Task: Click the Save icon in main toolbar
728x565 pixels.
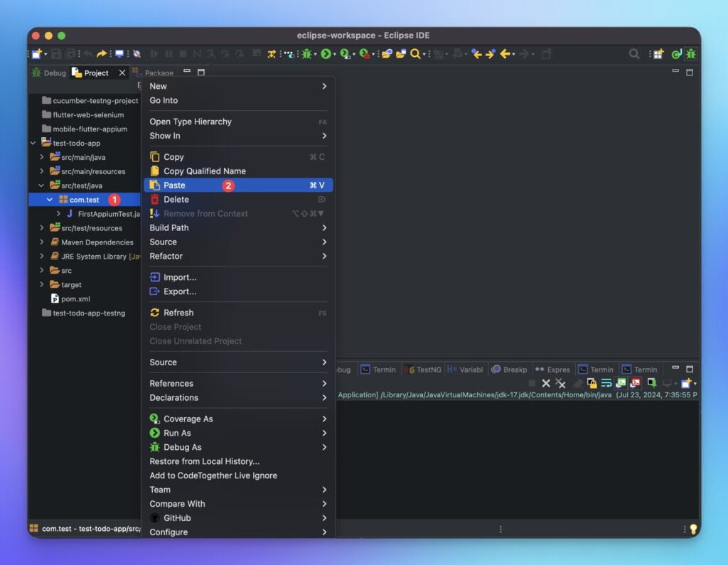Action: pos(56,54)
